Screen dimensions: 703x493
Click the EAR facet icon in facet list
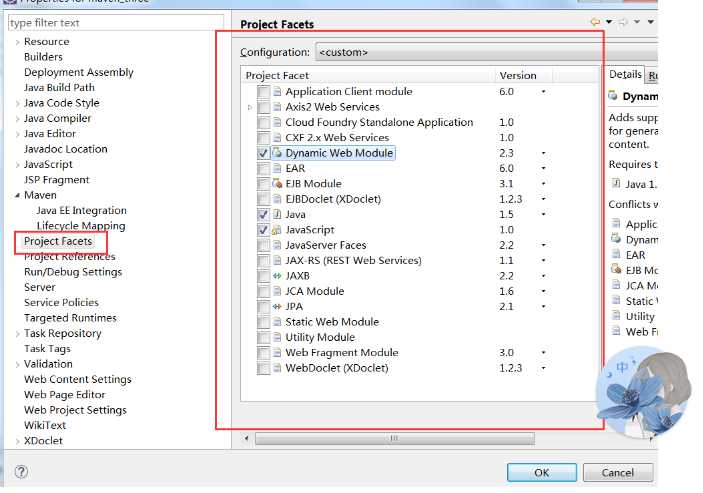(277, 169)
